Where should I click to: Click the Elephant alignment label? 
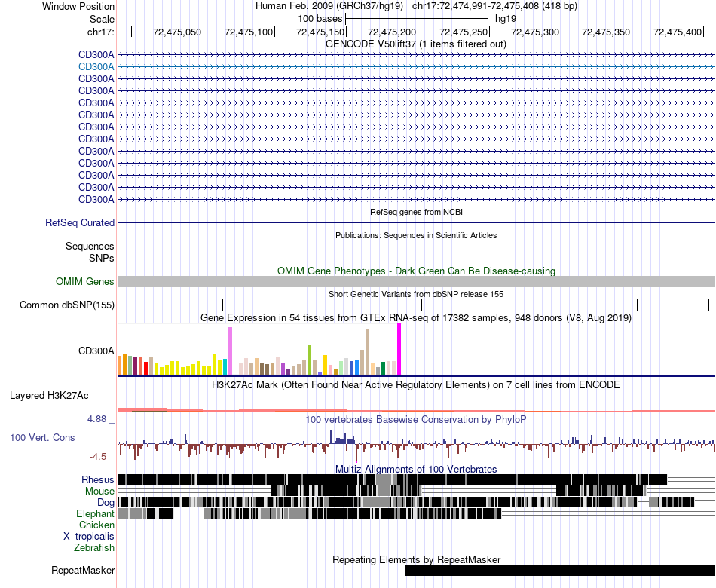tap(95, 514)
